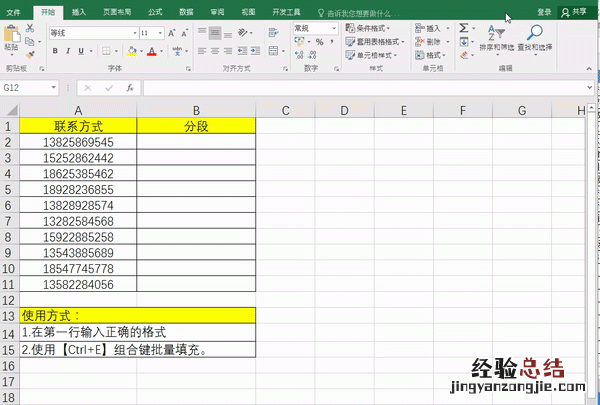This screenshot has height=405, width=600.
Task: Click the AutoSum sigma icon
Action: [464, 29]
